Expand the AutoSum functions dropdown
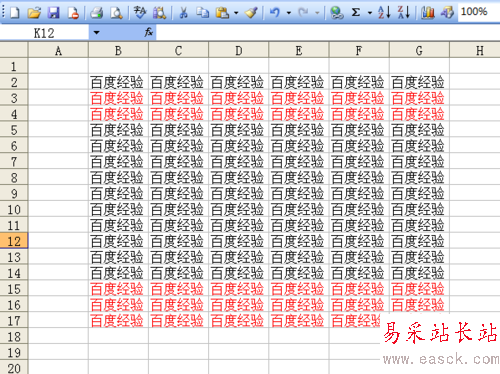Image resolution: width=500 pixels, height=374 pixels. point(370,13)
